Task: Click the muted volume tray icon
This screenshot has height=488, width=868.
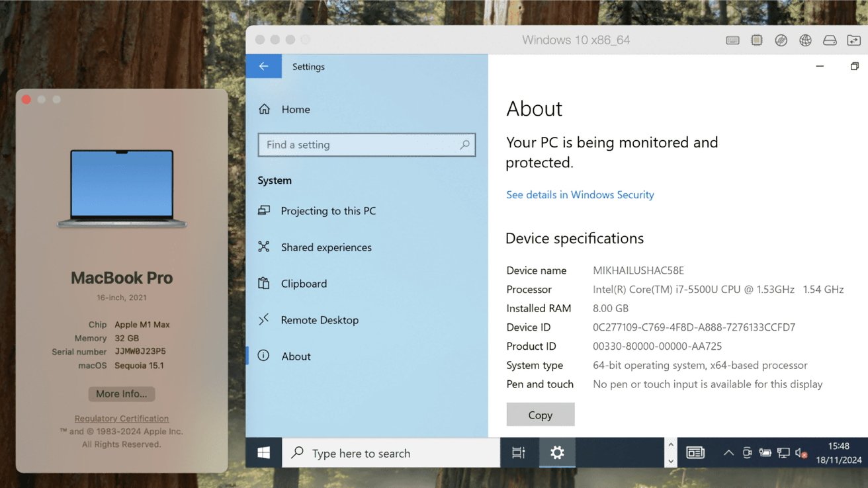Action: [x=801, y=453]
